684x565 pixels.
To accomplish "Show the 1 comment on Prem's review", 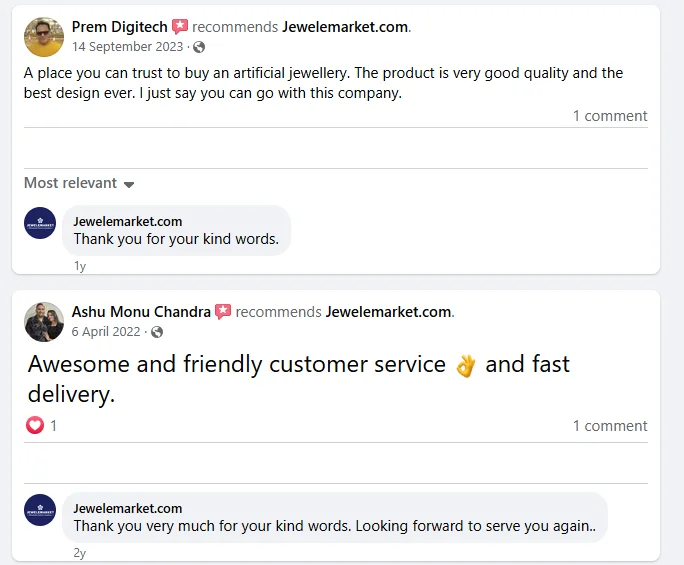I will coord(610,116).
